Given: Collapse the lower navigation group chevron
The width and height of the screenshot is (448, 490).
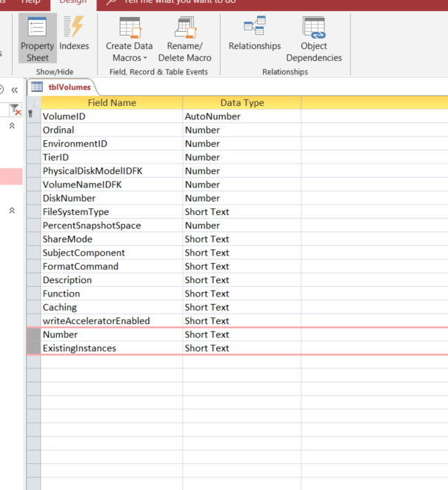Looking at the screenshot, I should pyautogui.click(x=12, y=211).
